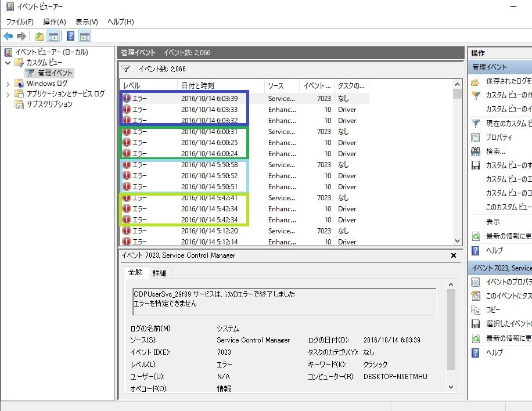Select the error event at 2016/10/14 5:50:52
532x411 pixels.
(x=245, y=176)
